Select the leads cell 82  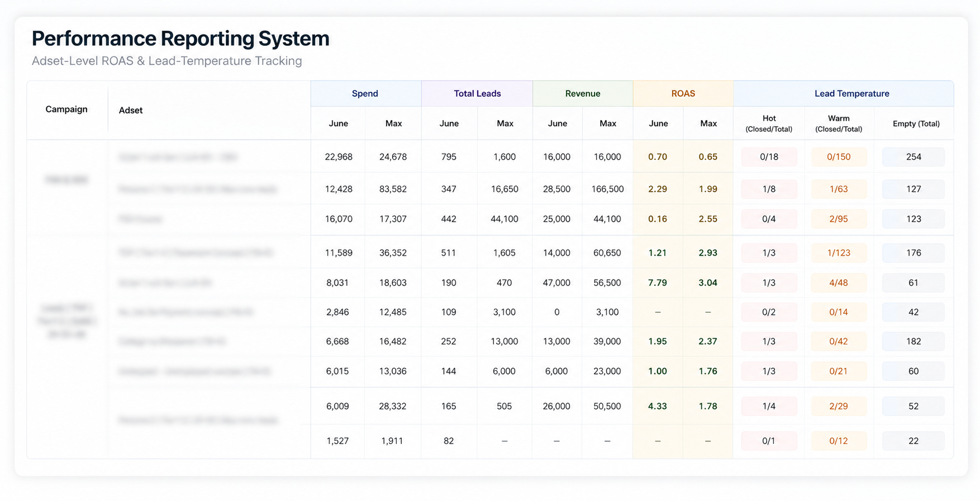tap(449, 441)
